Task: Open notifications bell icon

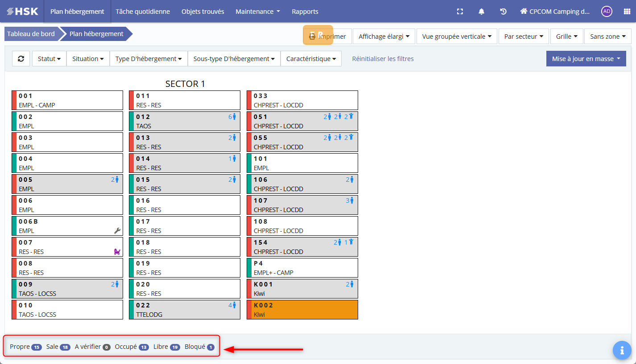Action: click(x=481, y=12)
